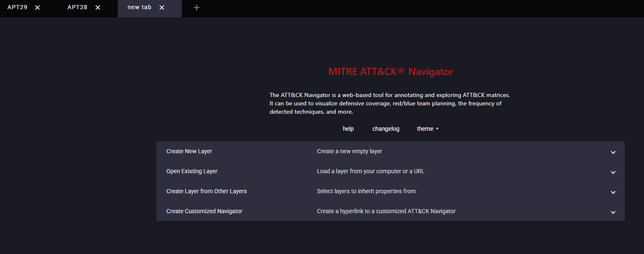The height and width of the screenshot is (254, 644).
Task: Select the 'new tab' tab
Action: click(x=139, y=7)
